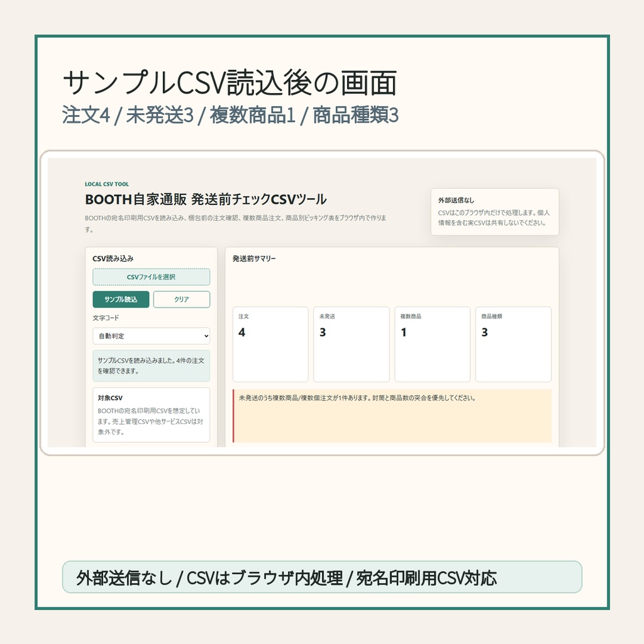Image resolution: width=644 pixels, height=644 pixels.
Task: Click the 注文 summary card showing 4
Action: pos(270,344)
